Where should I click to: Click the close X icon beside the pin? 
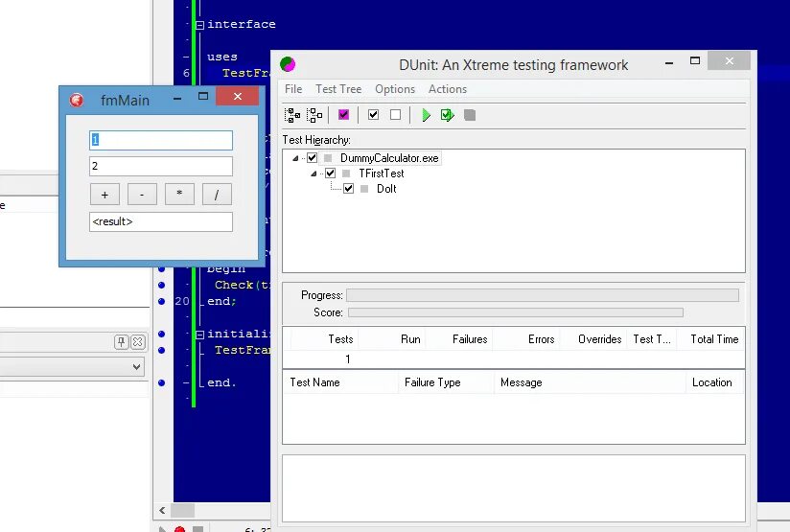[x=137, y=342]
